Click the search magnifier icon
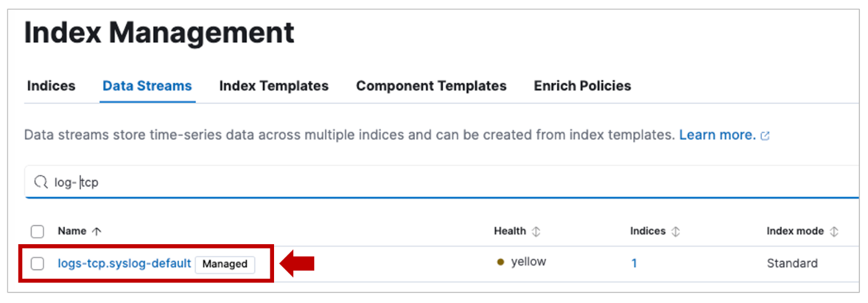Screen dimensions: 868x303 [40, 182]
